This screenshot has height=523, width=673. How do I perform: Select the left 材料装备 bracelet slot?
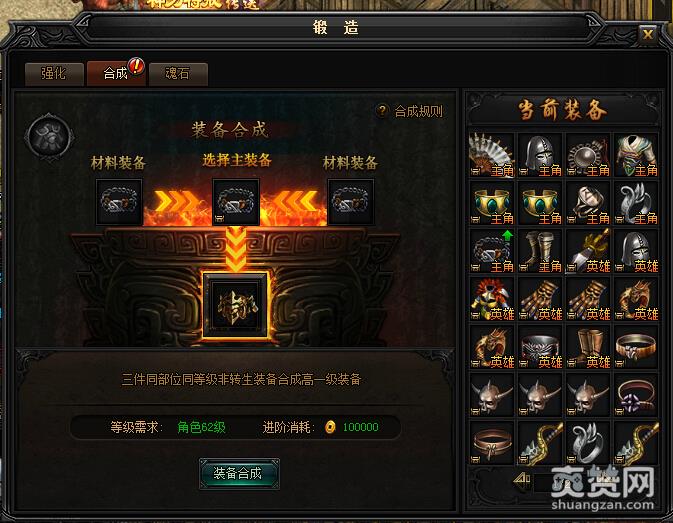tap(119, 202)
